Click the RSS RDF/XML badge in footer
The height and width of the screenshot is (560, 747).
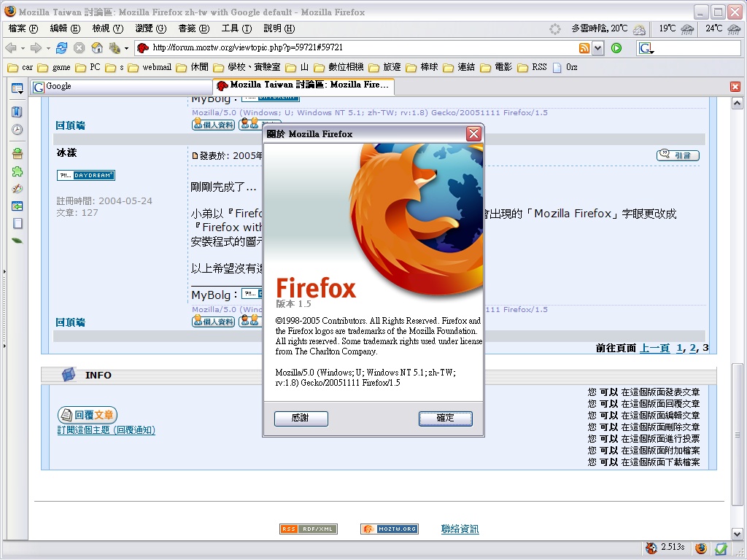click(x=309, y=529)
